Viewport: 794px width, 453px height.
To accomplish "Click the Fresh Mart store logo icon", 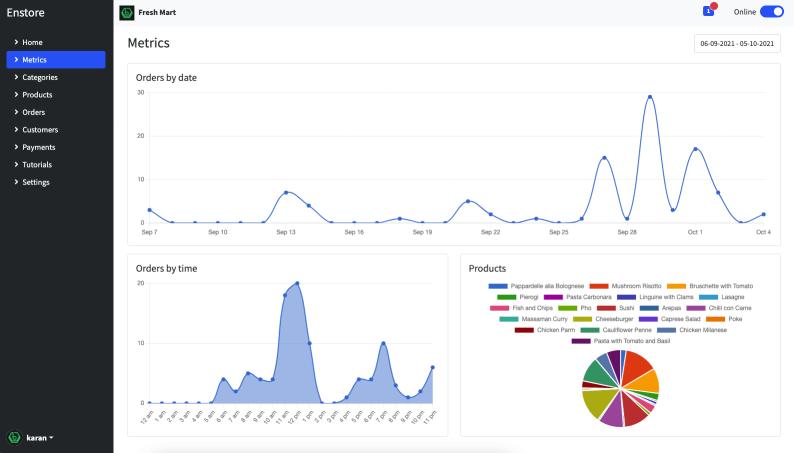I will [127, 12].
